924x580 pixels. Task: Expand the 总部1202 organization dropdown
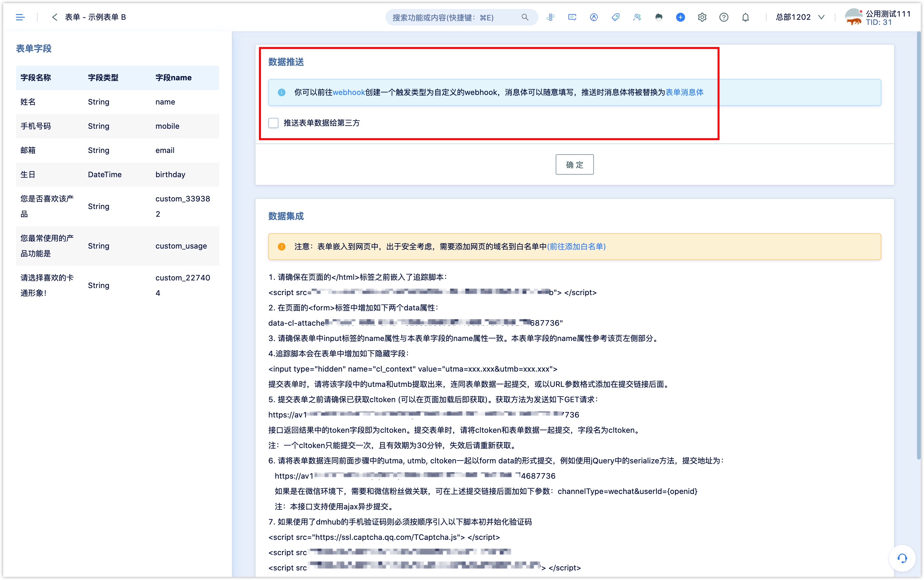[x=800, y=17]
